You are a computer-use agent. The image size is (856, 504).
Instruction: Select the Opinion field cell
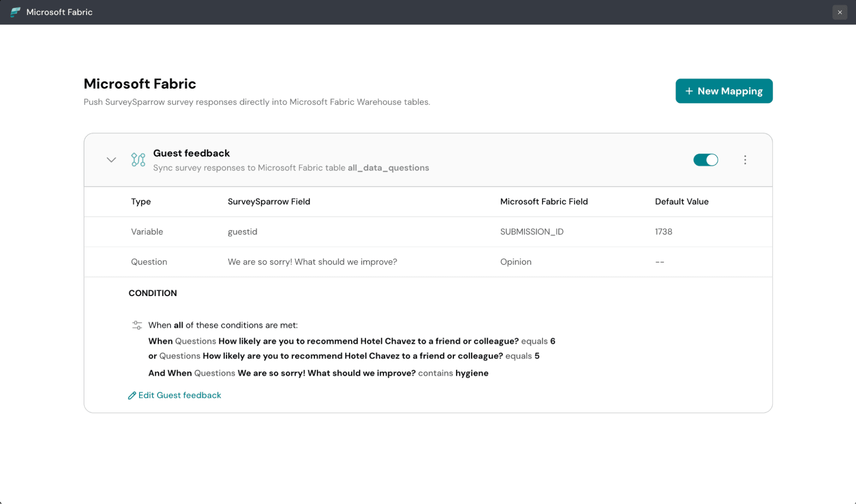516,262
